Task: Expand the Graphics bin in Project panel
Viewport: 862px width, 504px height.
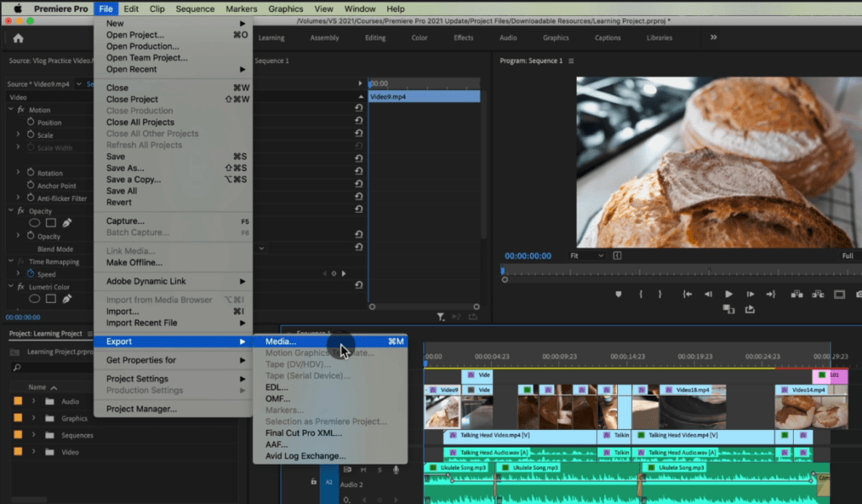Action: pyautogui.click(x=34, y=418)
